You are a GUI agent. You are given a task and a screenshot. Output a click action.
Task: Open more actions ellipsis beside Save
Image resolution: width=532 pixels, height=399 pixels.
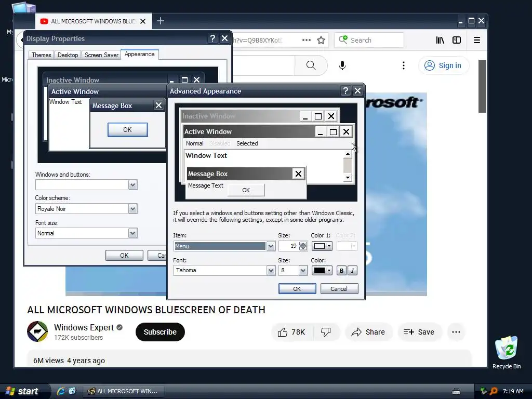coord(456,332)
